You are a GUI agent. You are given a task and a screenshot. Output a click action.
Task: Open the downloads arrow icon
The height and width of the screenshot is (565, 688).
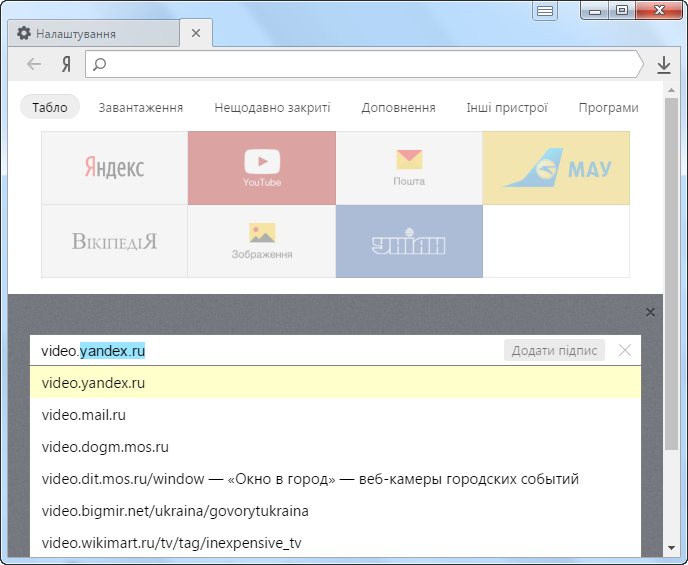[664, 65]
